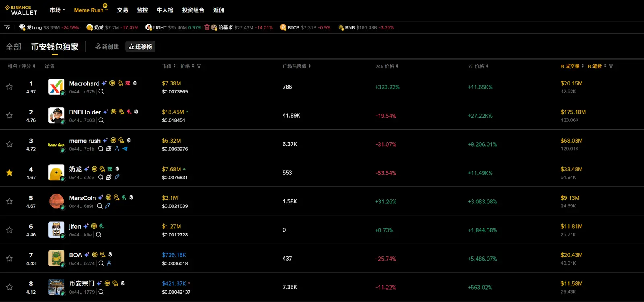This screenshot has height=302, width=644.
Task: Toggle favorite star for meme rush
Action: point(10,144)
